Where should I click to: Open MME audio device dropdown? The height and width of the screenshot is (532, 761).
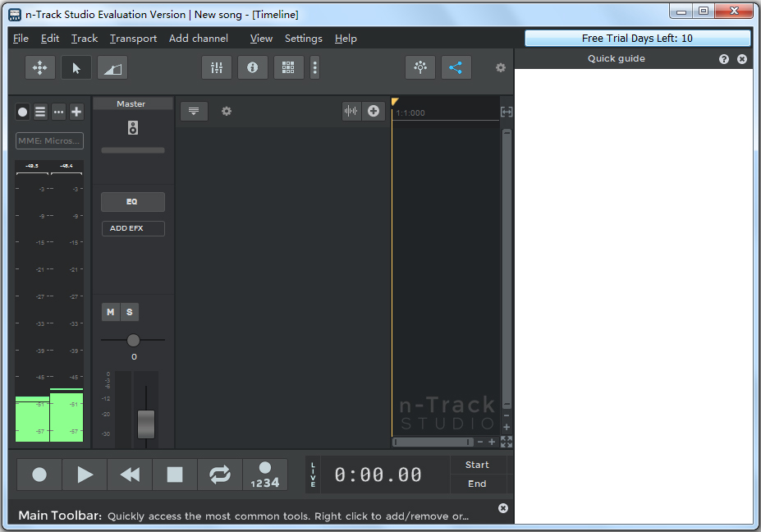tap(49, 140)
